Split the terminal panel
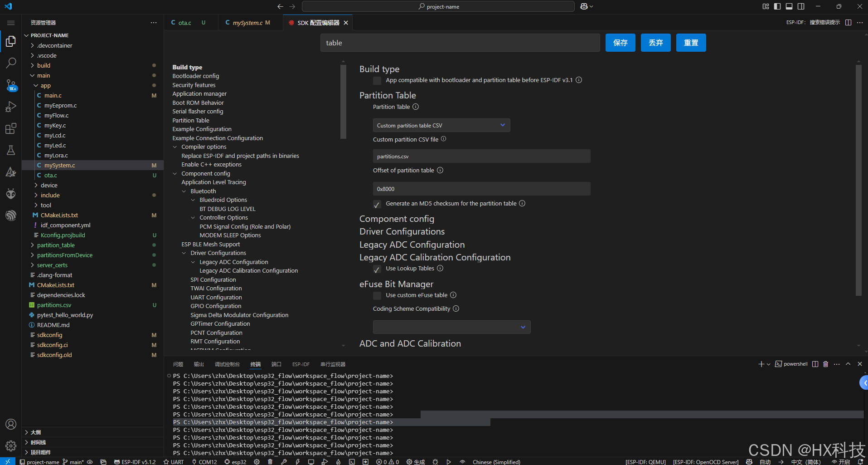 [815, 364]
